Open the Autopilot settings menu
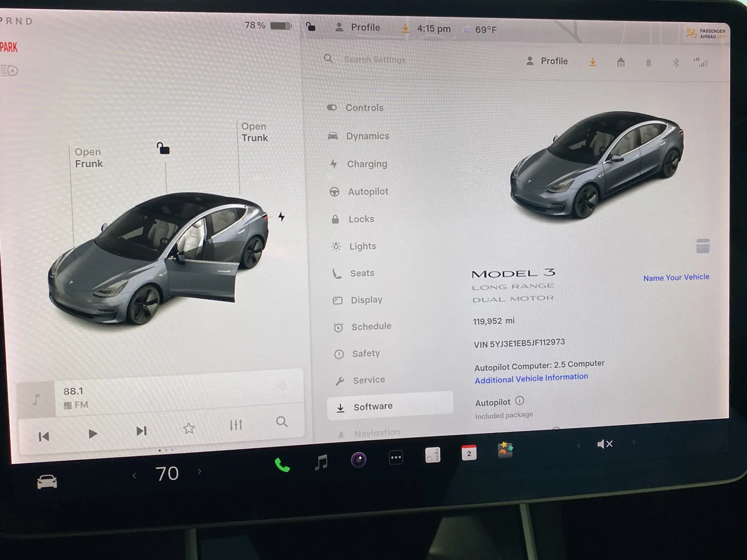Image resolution: width=747 pixels, height=560 pixels. coord(367,191)
